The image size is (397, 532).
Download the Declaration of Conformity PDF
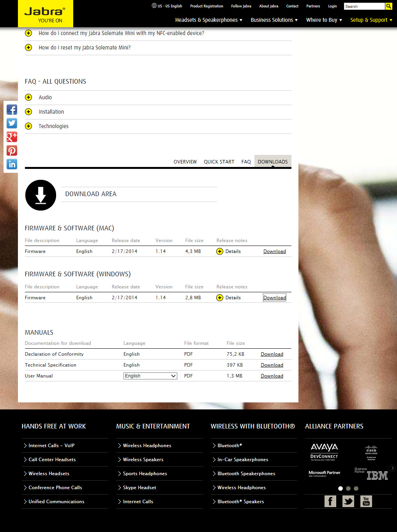[x=272, y=354]
